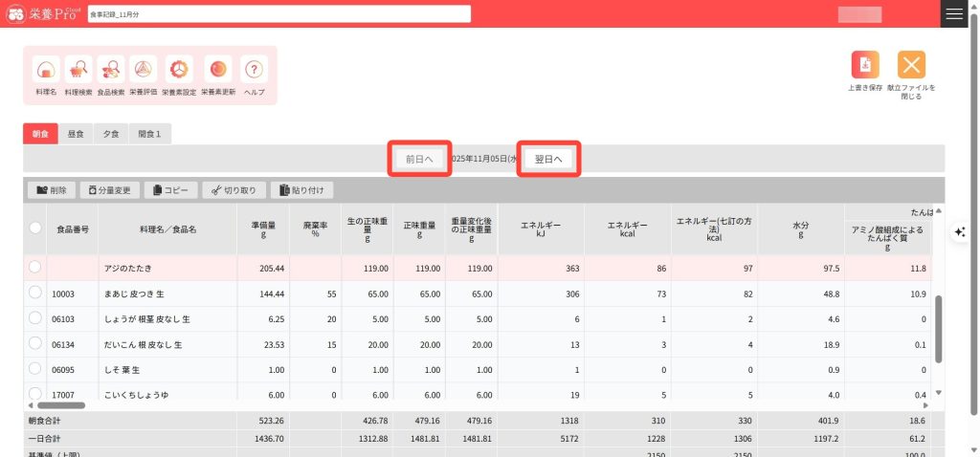Viewport: 980px width, 457px height.
Task: Open the 料理名 dish name icon
Action: point(46,70)
